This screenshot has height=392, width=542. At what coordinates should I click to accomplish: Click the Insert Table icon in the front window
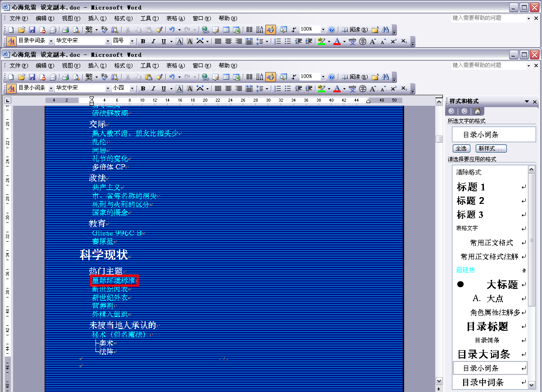click(226, 77)
